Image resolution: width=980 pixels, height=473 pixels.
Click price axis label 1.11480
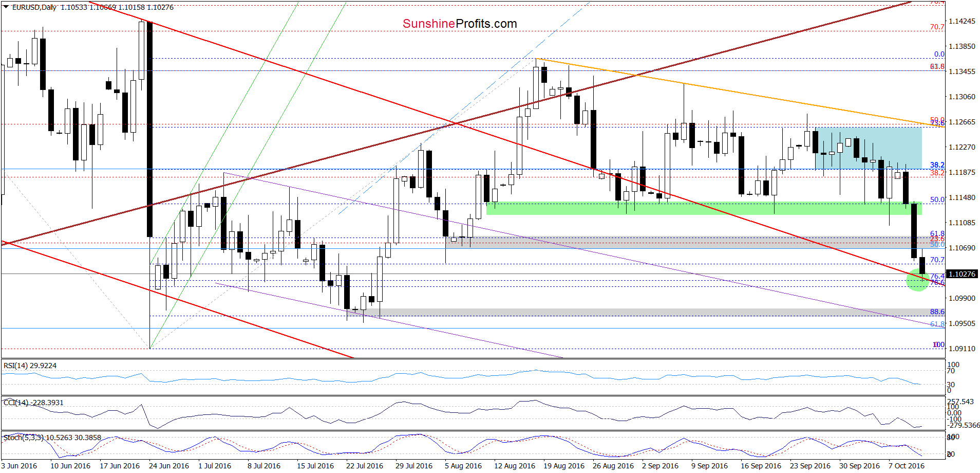tap(962, 197)
